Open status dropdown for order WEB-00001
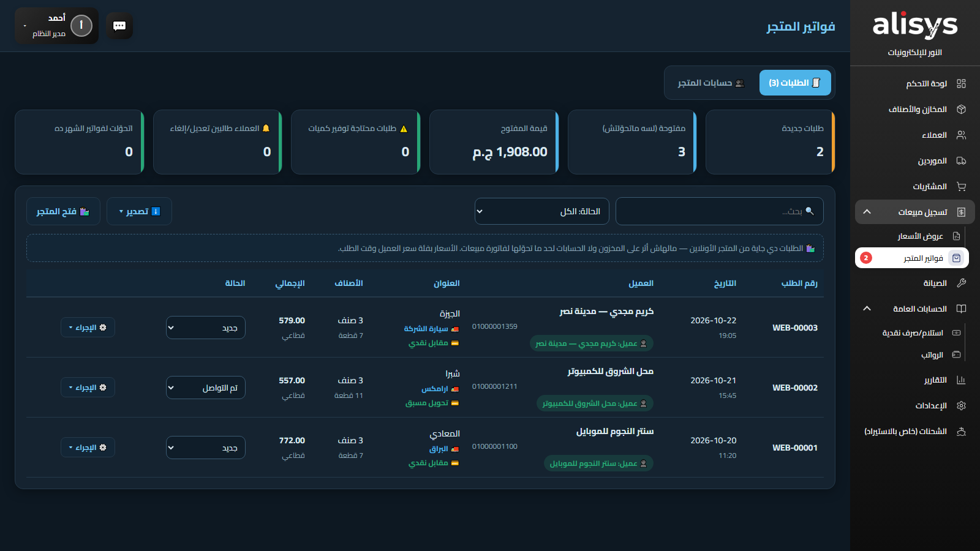Image resolution: width=980 pixels, height=551 pixels. 206,448
